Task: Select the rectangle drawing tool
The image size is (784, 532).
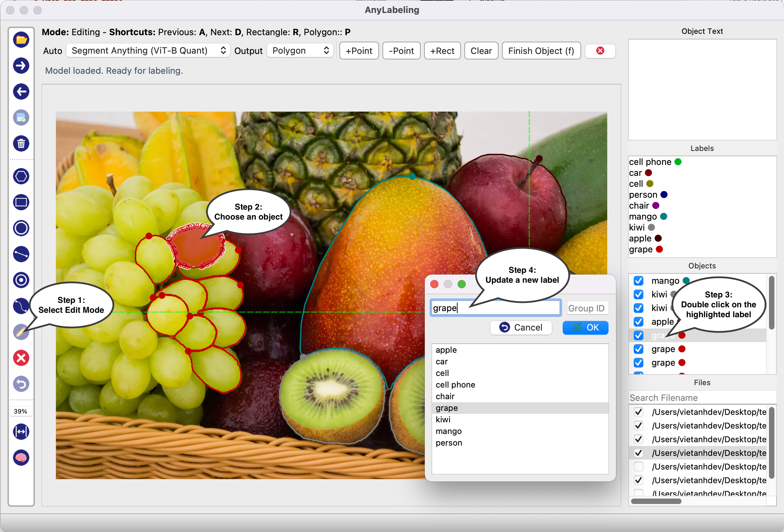Action: tap(21, 202)
